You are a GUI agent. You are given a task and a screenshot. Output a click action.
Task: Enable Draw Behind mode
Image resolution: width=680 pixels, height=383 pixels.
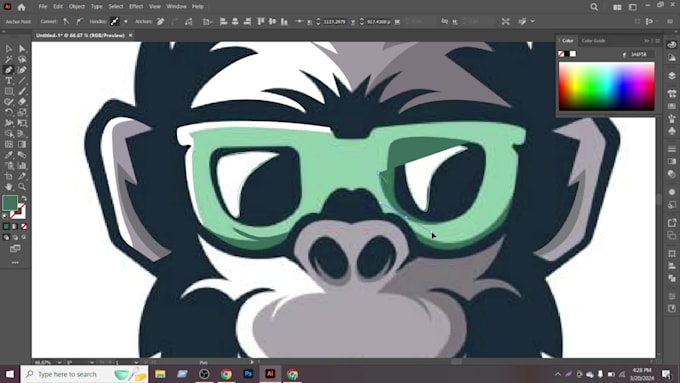15,237
